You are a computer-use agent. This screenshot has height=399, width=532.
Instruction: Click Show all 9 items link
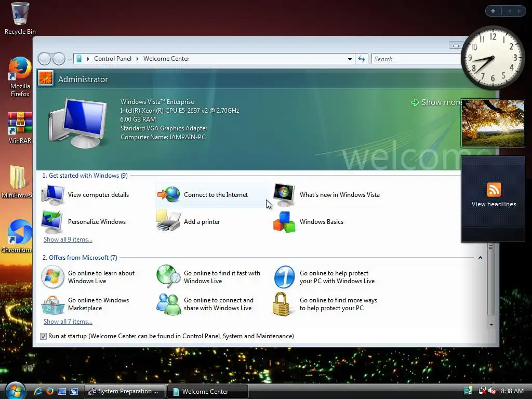pos(68,240)
